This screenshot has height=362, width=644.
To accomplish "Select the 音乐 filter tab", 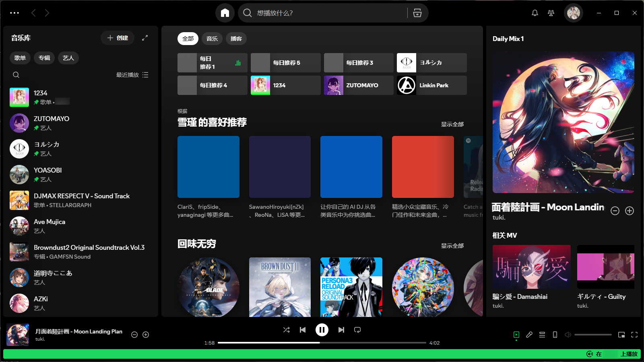I will point(212,39).
